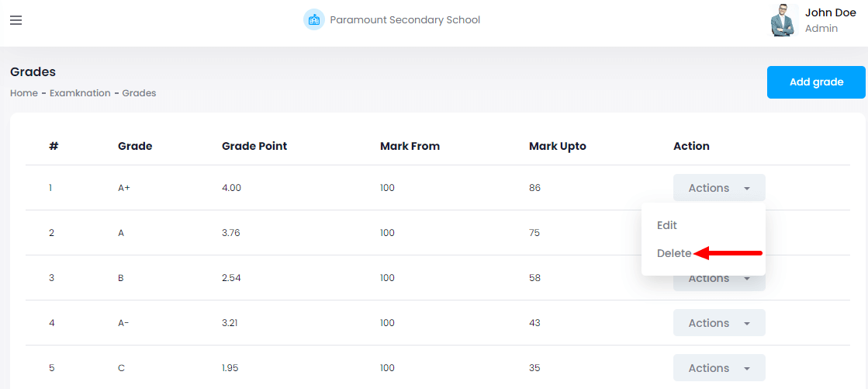The image size is (868, 389).
Task: Click the Mark Upto column header
Action: 558,146
